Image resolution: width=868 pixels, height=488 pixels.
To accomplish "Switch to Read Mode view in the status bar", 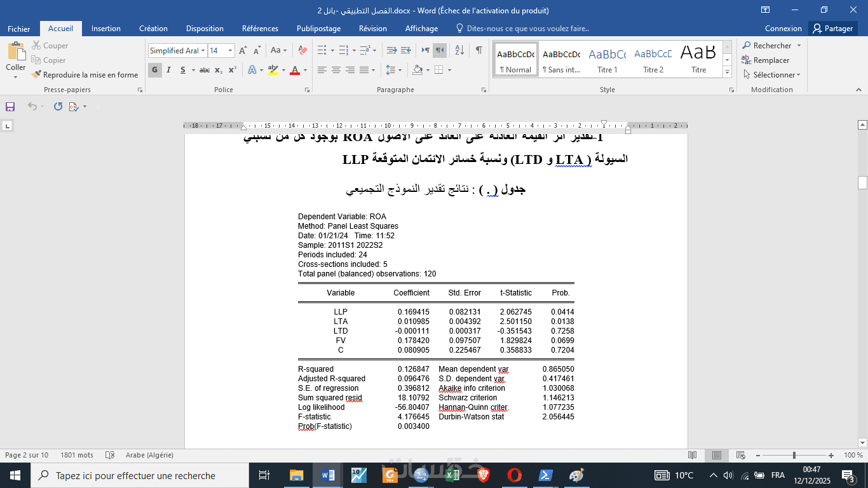I will (693, 455).
